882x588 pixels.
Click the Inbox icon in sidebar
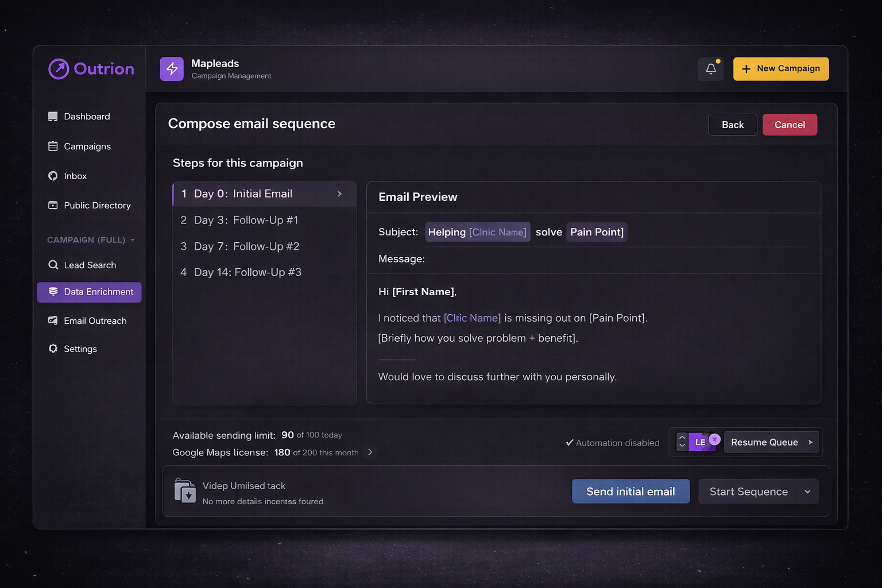53,176
